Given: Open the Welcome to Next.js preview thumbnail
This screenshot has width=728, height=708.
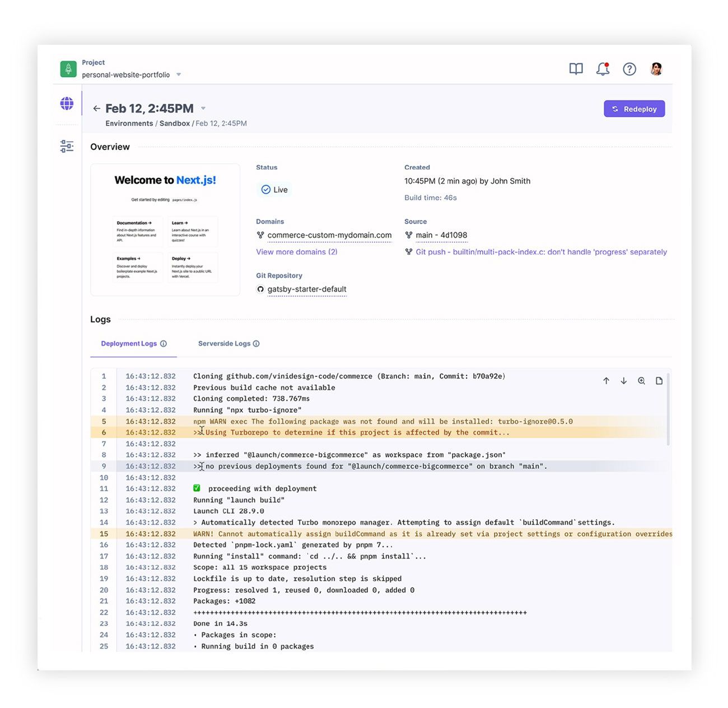Looking at the screenshot, I should [x=165, y=230].
